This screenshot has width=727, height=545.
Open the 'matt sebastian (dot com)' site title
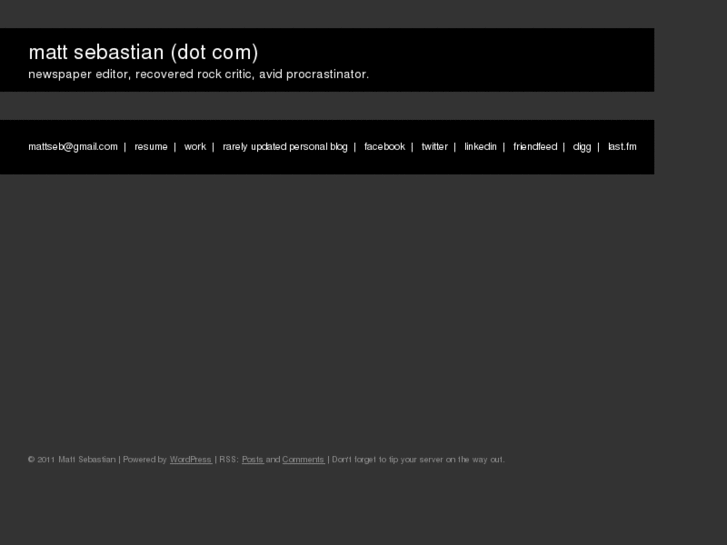click(143, 52)
